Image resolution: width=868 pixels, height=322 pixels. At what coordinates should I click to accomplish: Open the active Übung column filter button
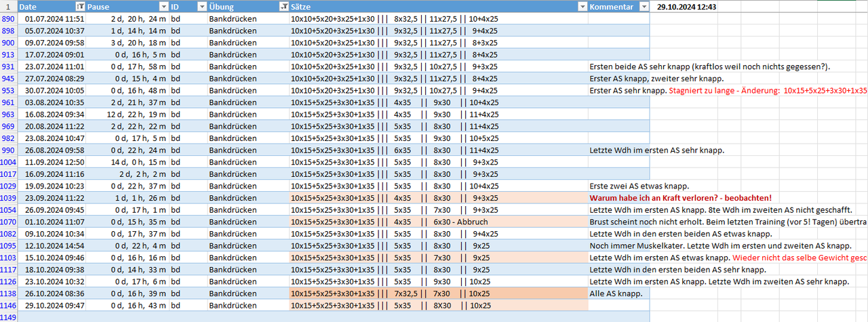pyautogui.click(x=283, y=7)
